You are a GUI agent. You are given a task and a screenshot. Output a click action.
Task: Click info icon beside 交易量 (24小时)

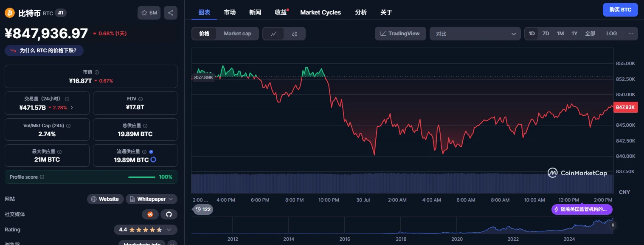point(67,99)
